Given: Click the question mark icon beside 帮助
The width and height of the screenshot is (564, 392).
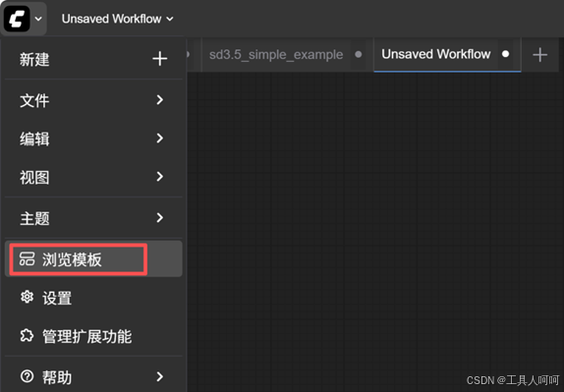Looking at the screenshot, I should [x=27, y=376].
